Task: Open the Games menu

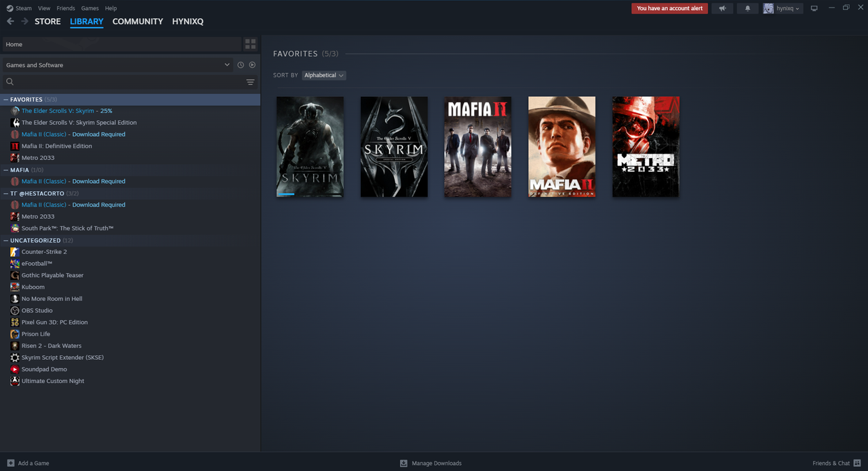Action: click(90, 8)
